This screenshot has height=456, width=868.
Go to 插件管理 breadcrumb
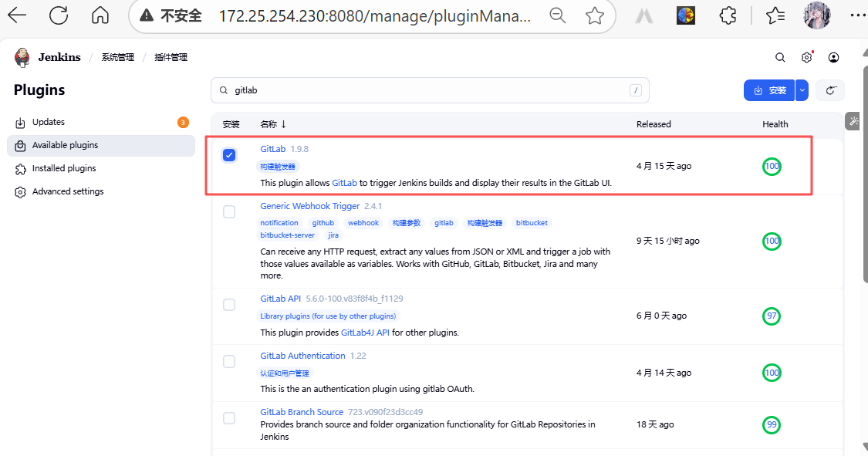[x=171, y=58]
